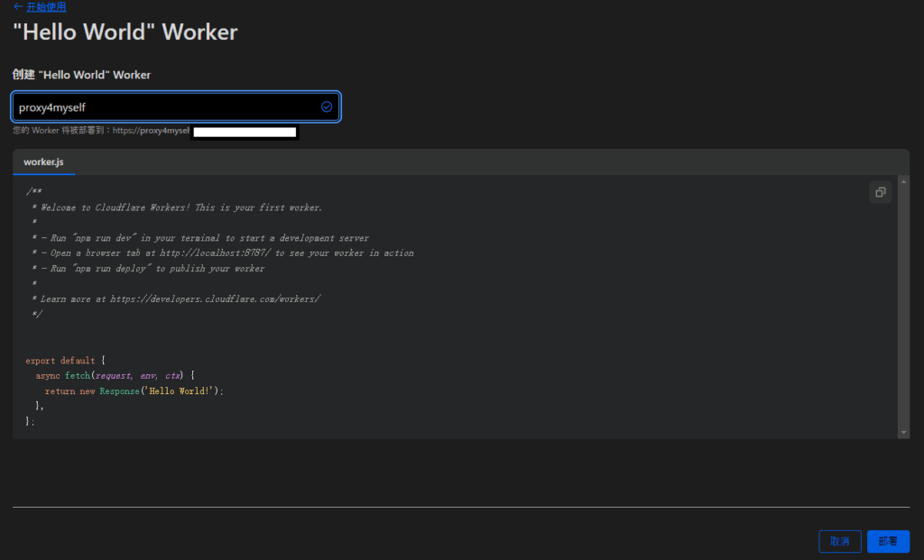This screenshot has width=924, height=560.
Task: Click the "return new Response" code line
Action: (x=134, y=391)
